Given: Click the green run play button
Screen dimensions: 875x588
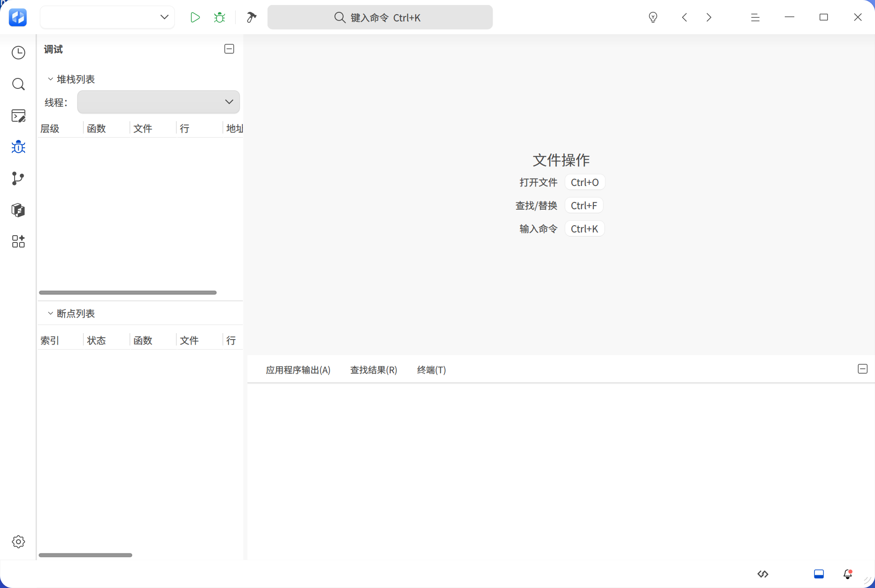Looking at the screenshot, I should coord(195,17).
